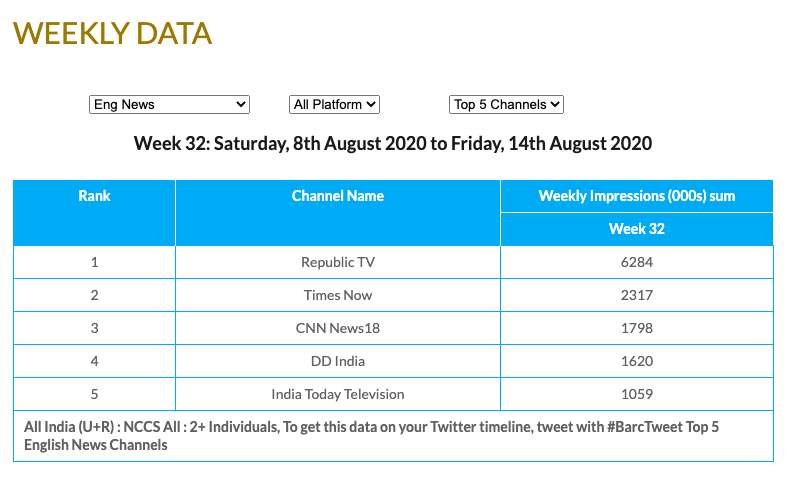Click the 1059 impressions value
787x483 pixels.
(x=636, y=394)
